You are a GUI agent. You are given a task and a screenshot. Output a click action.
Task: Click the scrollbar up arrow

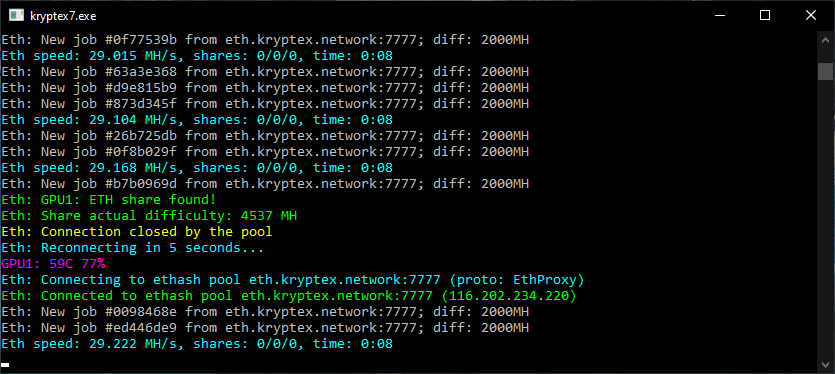tap(825, 40)
